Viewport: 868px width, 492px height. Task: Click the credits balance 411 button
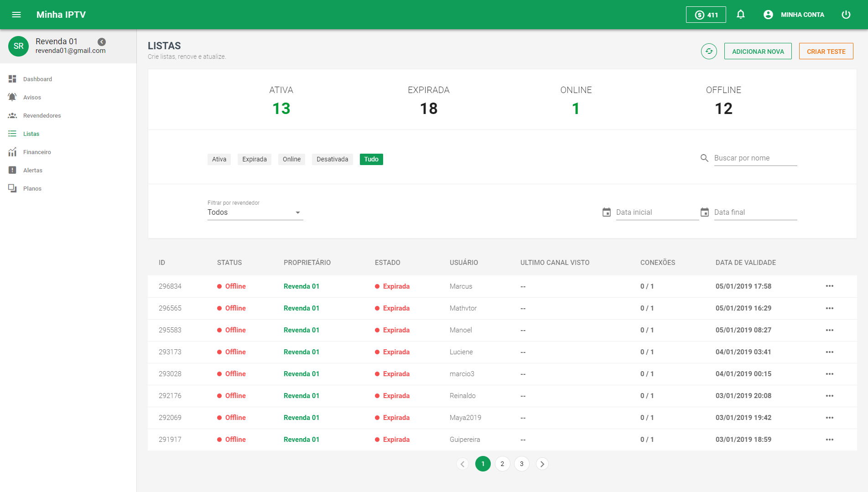click(x=706, y=15)
